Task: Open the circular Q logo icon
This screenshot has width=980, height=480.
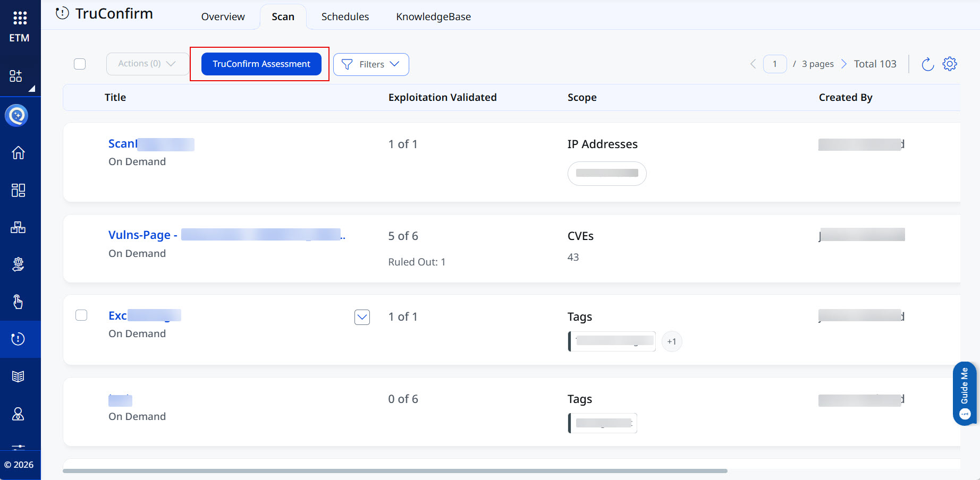Action: [x=17, y=115]
